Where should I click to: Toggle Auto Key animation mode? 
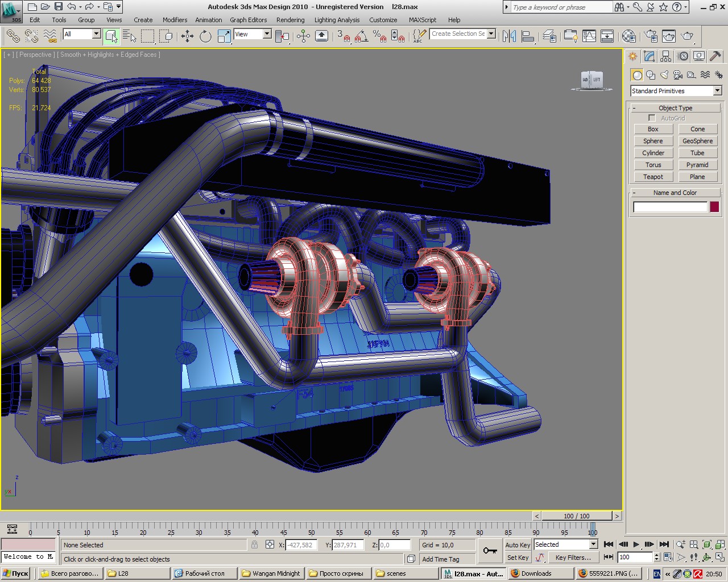[x=517, y=544]
